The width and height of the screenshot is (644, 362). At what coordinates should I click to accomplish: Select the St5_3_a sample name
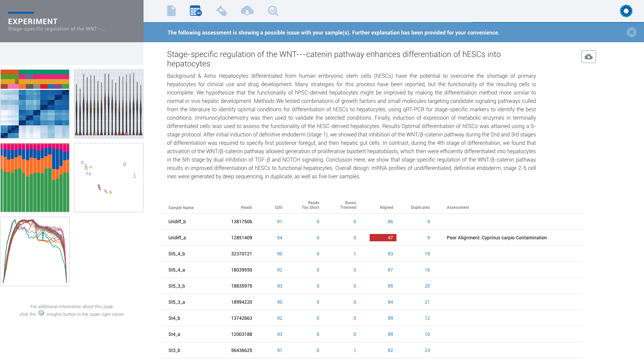click(177, 302)
